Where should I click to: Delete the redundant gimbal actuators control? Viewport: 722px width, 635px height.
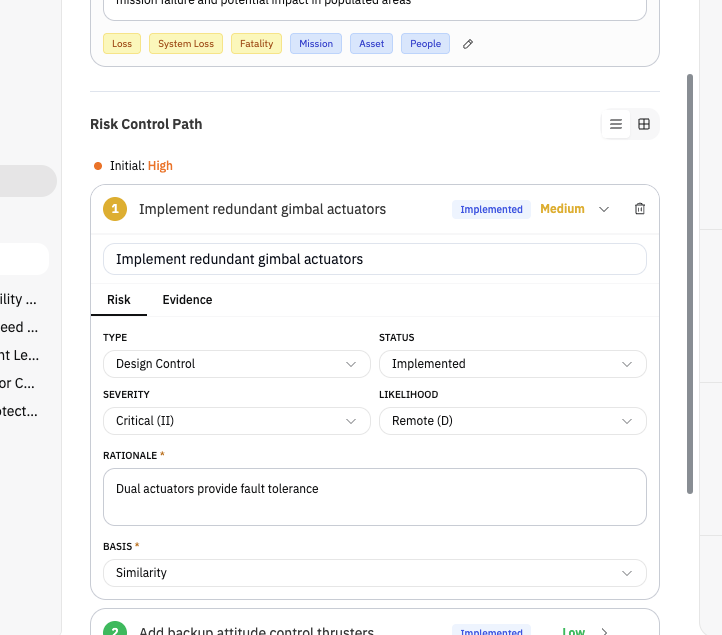(640, 209)
